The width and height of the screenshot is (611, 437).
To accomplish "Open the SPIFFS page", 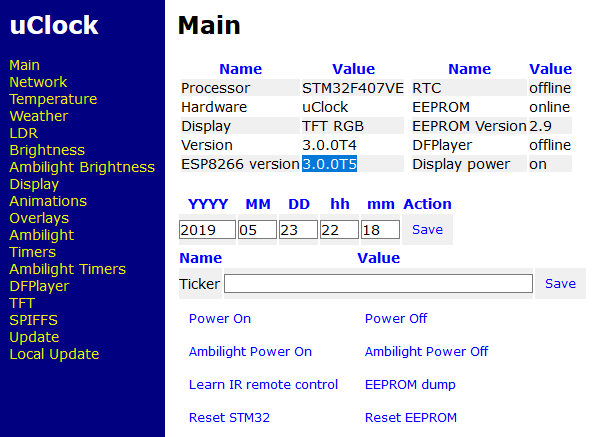I will click(x=34, y=320).
